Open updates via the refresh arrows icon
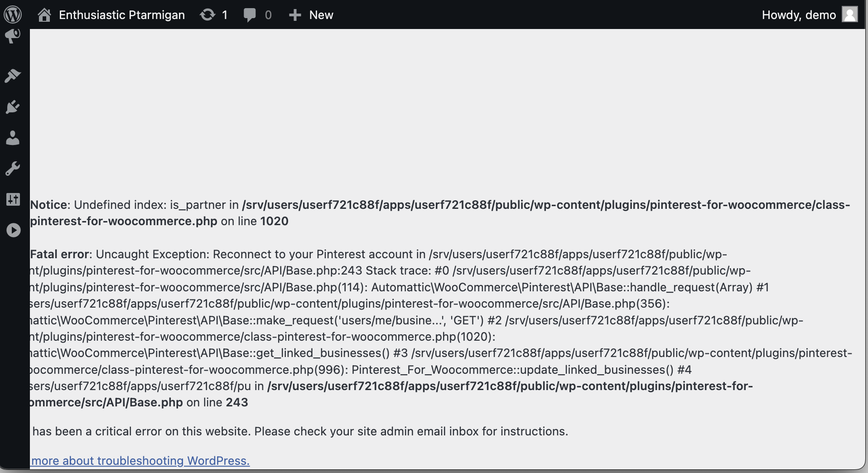 (x=207, y=14)
